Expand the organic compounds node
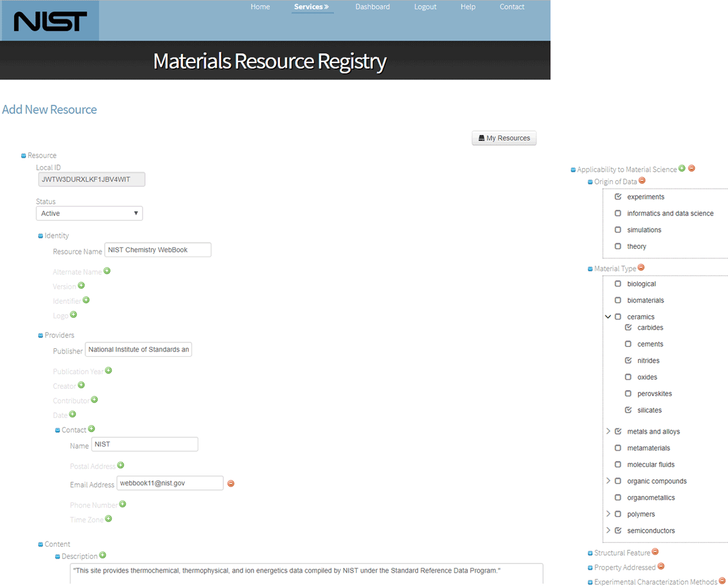This screenshot has height=586, width=728. (x=608, y=481)
